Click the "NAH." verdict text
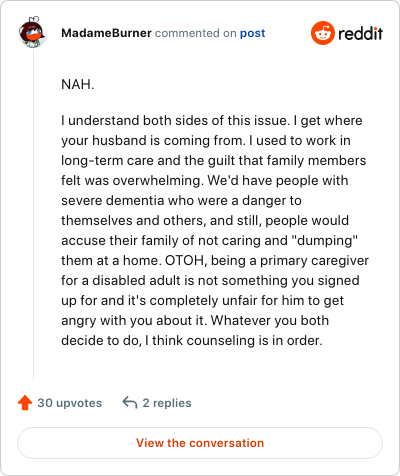Screen dimensions: 400x476 click(x=78, y=84)
